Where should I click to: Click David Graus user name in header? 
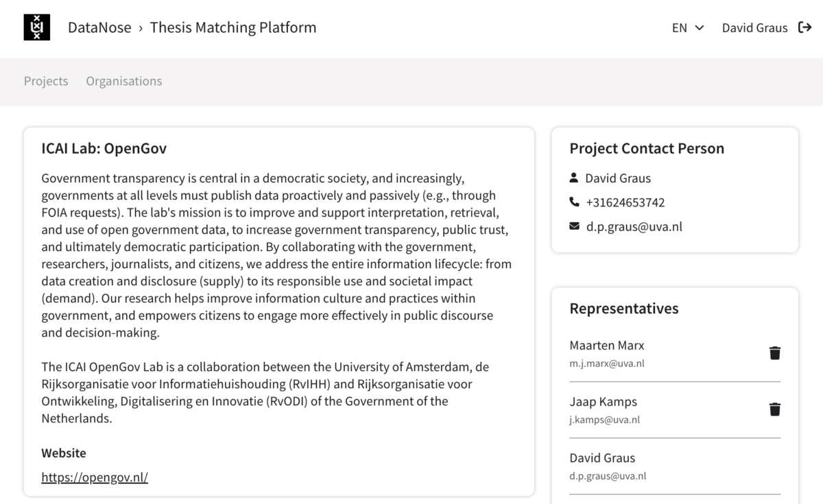[x=754, y=28]
